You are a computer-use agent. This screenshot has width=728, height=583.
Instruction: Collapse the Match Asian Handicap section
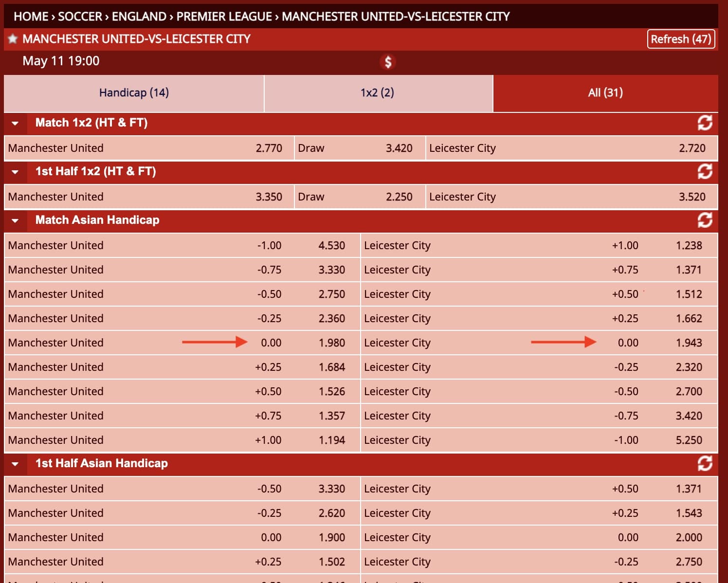pyautogui.click(x=15, y=220)
